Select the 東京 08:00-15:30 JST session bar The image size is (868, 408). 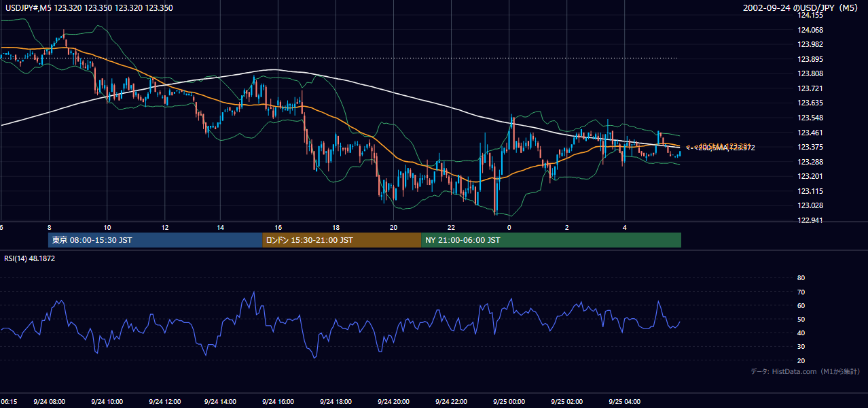pyautogui.click(x=156, y=240)
